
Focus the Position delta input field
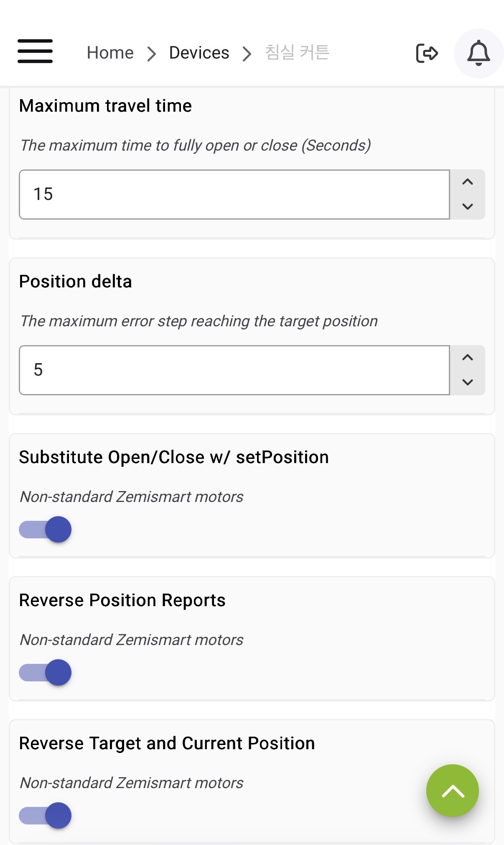(234, 370)
